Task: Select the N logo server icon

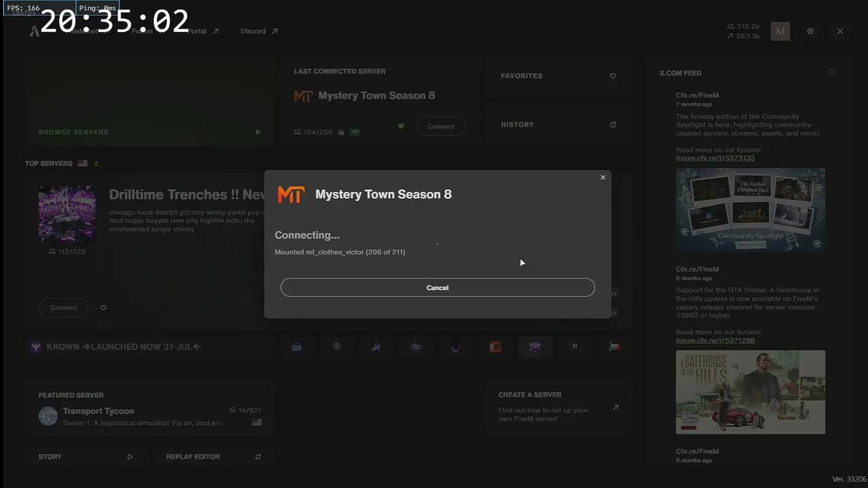Action: pyautogui.click(x=575, y=347)
